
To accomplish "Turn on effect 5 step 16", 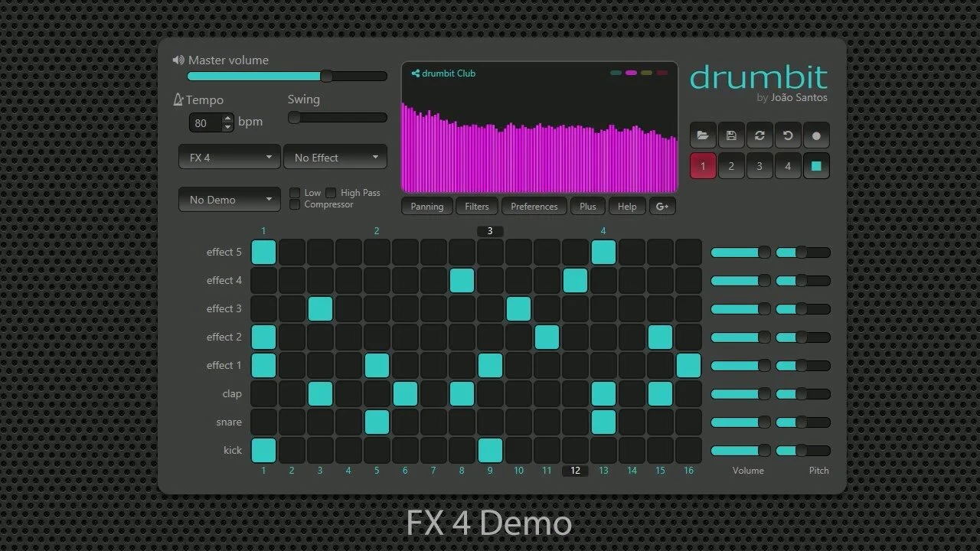I will pos(688,253).
